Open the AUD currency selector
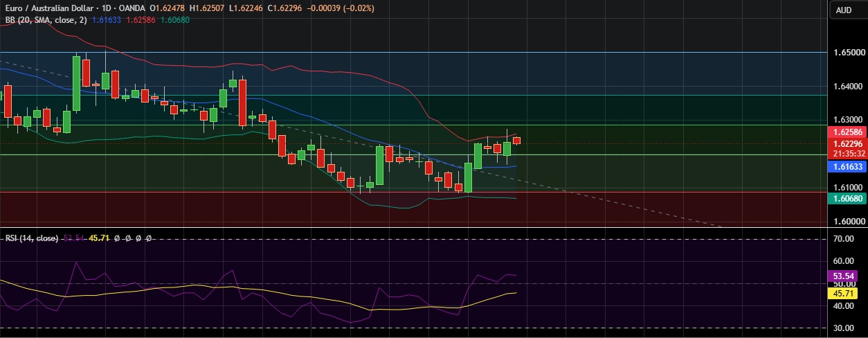This screenshot has height=338, width=868. pos(844,10)
